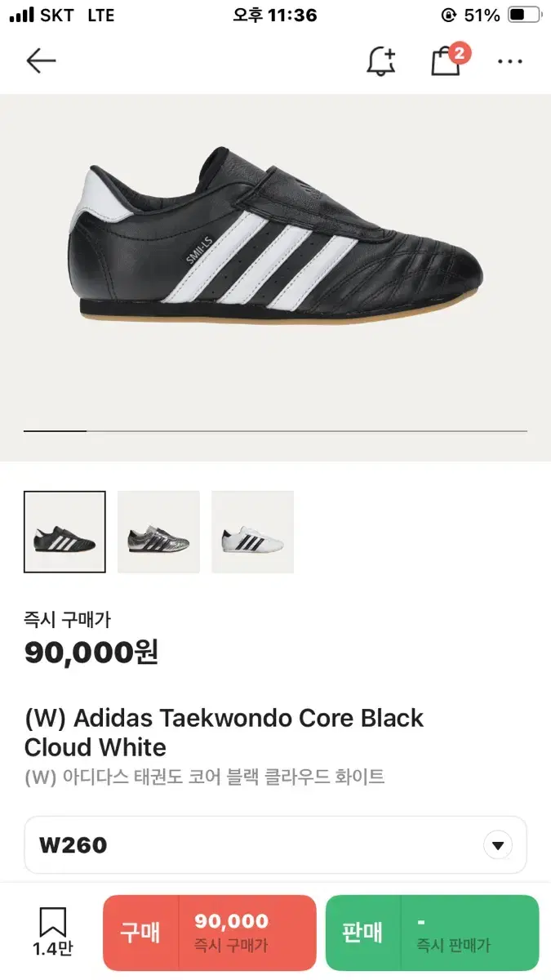Select the black shoe thumbnail
The height and width of the screenshot is (980, 551).
64,532
